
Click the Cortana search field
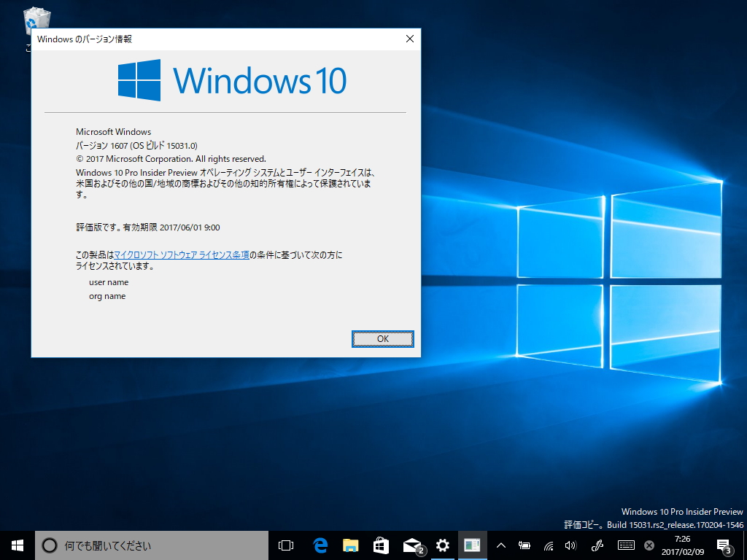pos(146,545)
